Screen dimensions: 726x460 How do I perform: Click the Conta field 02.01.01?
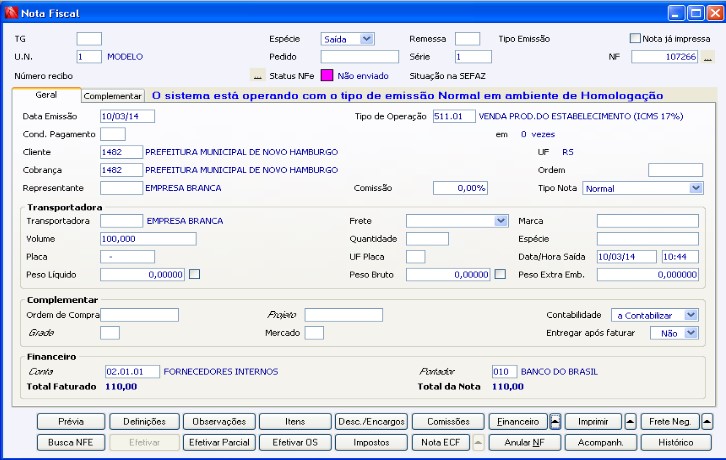pos(132,372)
